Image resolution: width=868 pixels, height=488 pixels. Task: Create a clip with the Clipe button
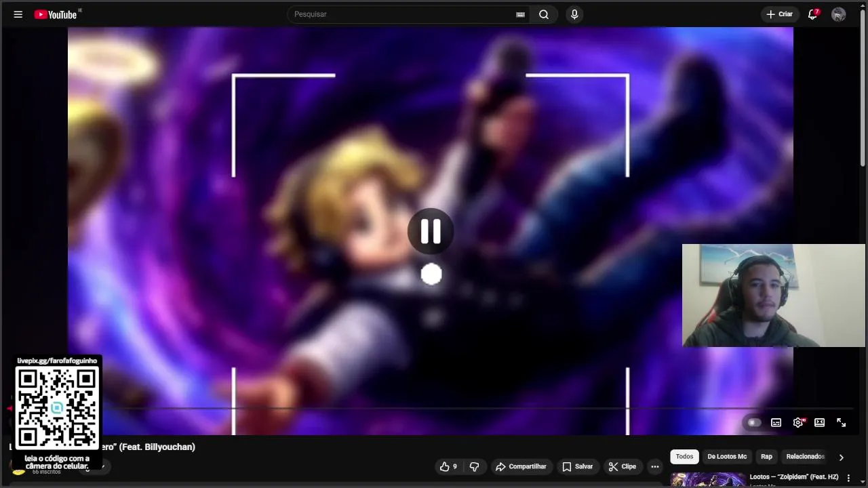pos(622,466)
